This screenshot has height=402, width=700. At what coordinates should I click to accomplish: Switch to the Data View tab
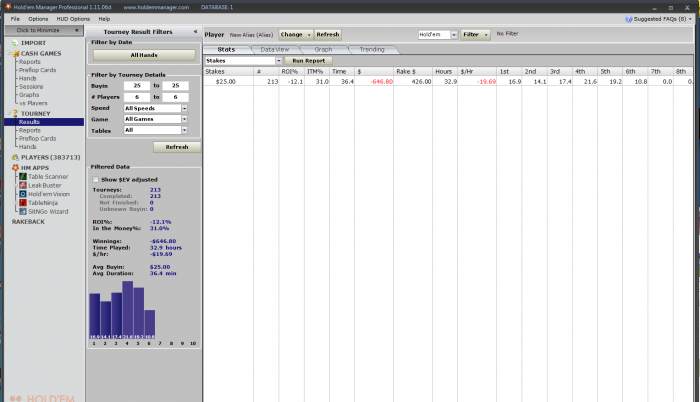[275, 50]
